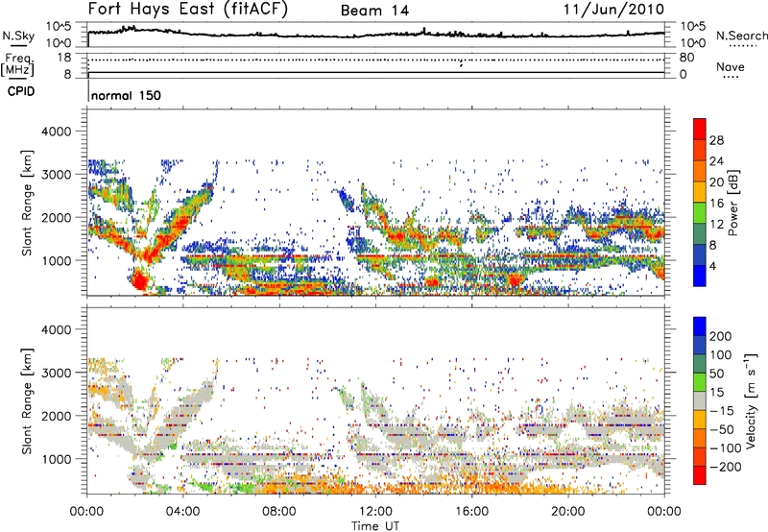Click the 2000 tick on the velocity plot
Image resolution: width=768 pixels, height=532 pixels.
point(57,416)
